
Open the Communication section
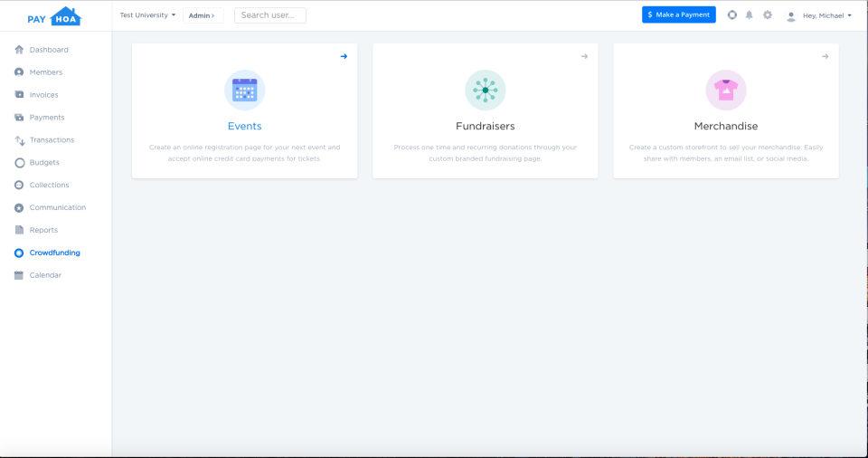(x=58, y=207)
